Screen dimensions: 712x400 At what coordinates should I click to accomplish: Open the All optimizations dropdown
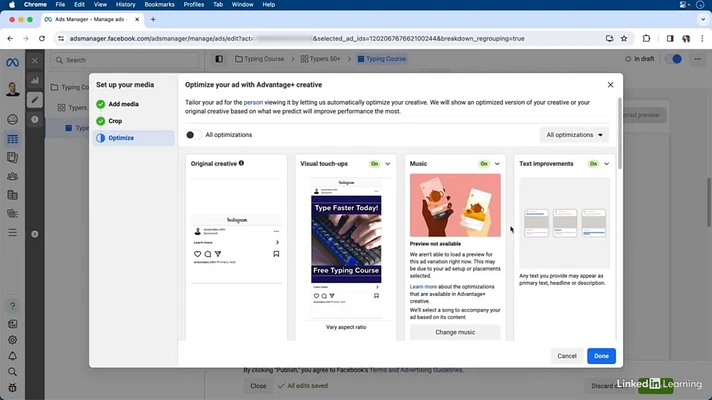coord(574,135)
